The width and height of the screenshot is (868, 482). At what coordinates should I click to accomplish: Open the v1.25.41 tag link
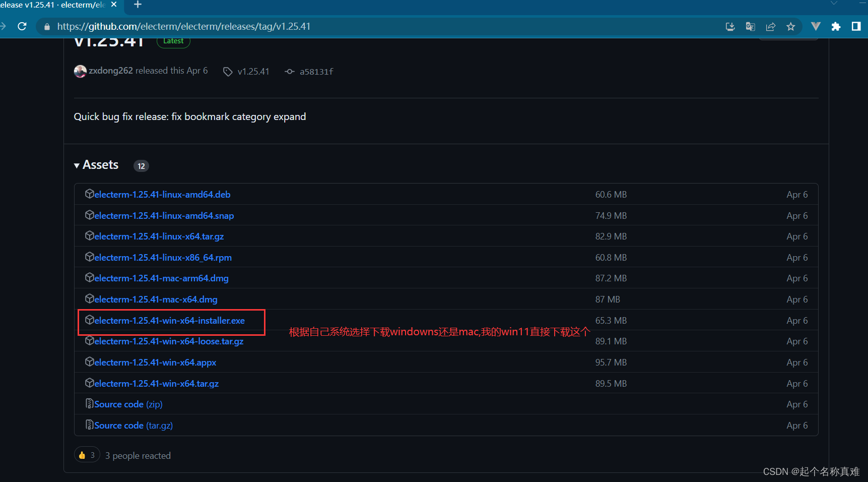253,72
